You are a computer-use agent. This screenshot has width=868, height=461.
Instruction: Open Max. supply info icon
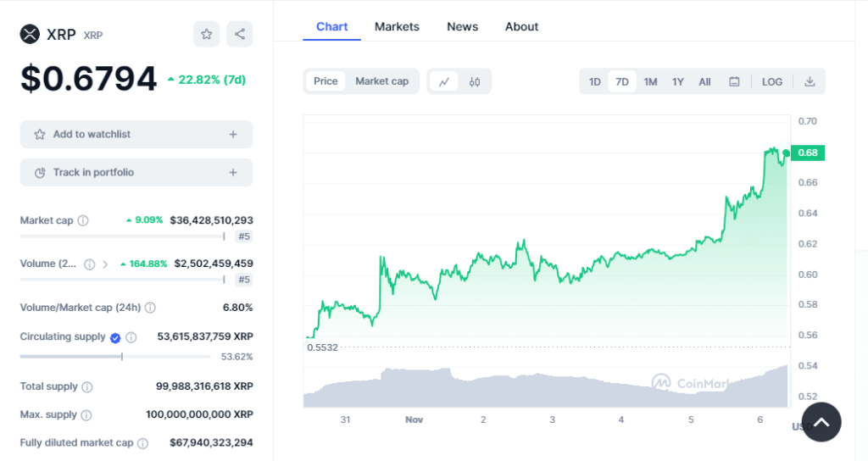point(86,415)
